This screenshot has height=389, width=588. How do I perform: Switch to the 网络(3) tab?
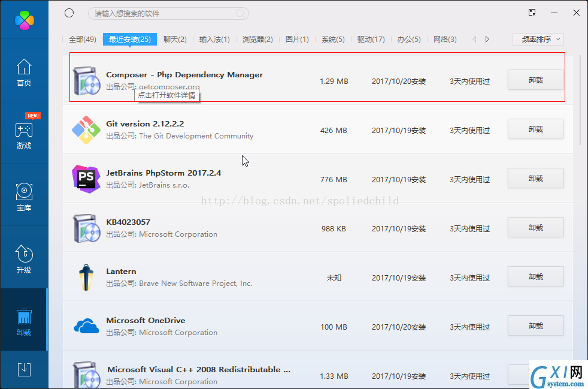[x=445, y=40]
